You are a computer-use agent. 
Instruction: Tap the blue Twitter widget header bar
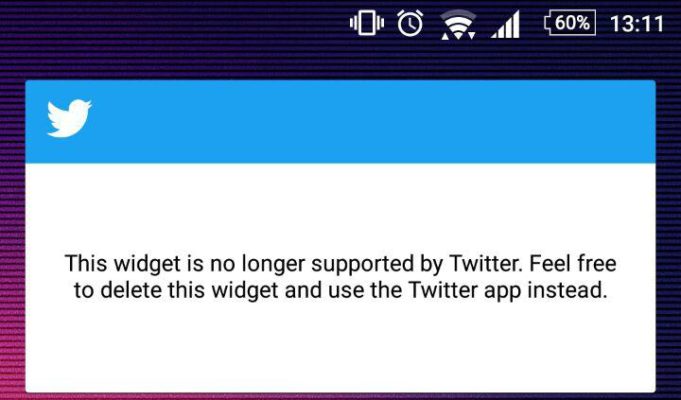[x=340, y=122]
